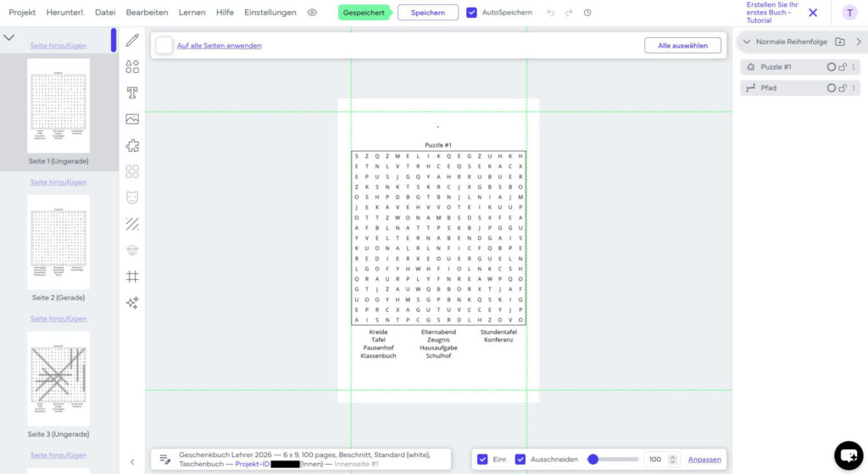Toggle lock on Pfad layer
Screen dimensions: 868x474
coord(843,88)
